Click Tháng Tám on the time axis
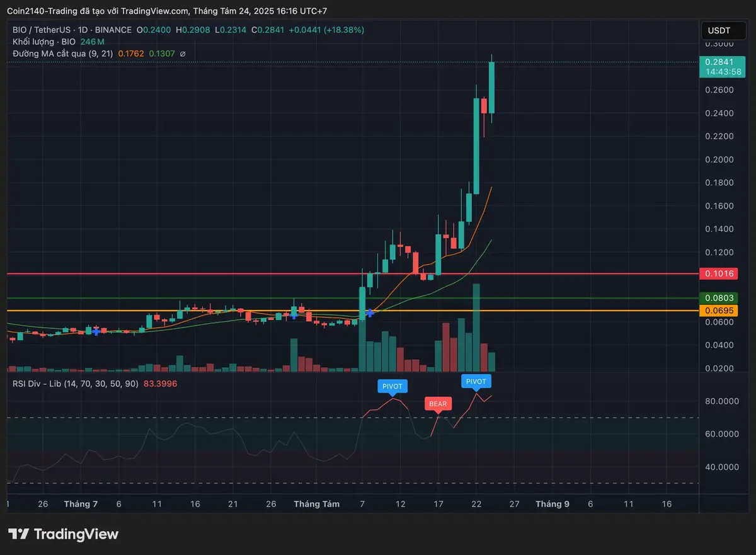756x555 pixels. point(316,504)
